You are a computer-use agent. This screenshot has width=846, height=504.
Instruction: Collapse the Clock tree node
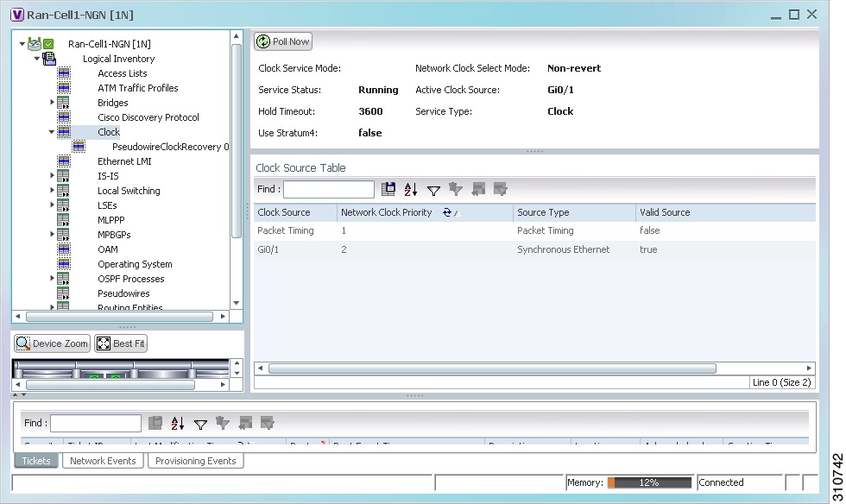pos(52,132)
